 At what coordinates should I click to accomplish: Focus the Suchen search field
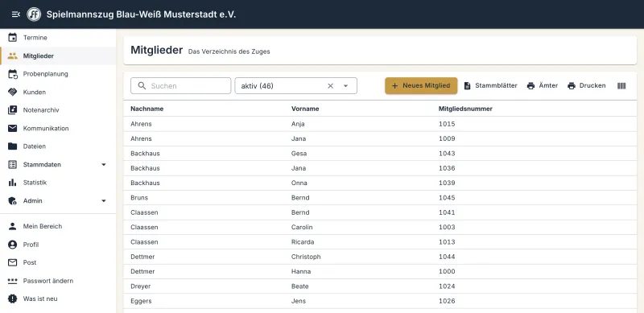click(x=180, y=86)
